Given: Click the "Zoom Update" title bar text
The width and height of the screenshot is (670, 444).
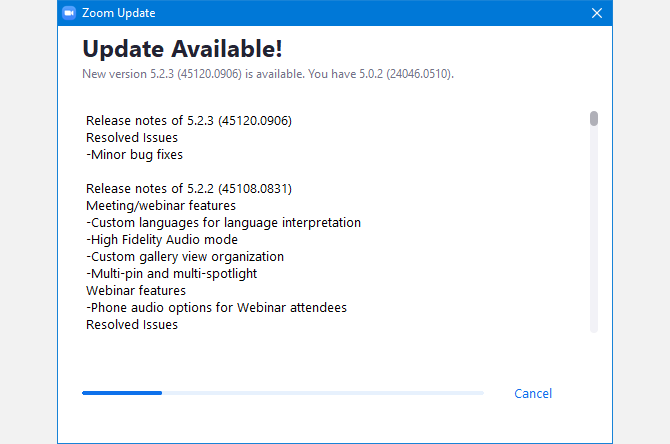Looking at the screenshot, I should click(120, 13).
